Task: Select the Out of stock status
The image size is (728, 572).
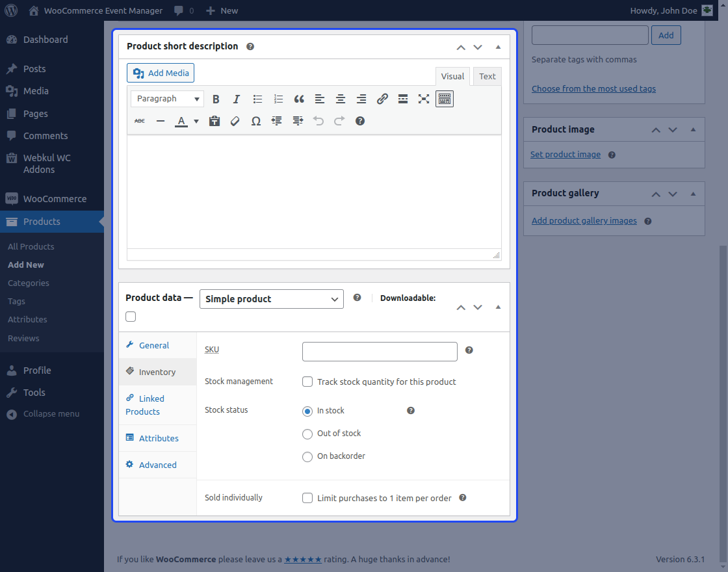Action: (x=307, y=434)
